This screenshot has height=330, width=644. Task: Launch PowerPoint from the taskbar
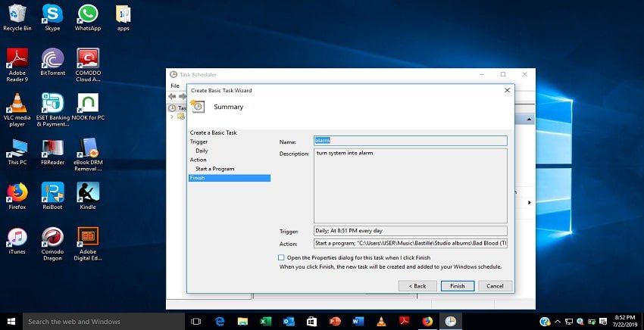(335, 322)
